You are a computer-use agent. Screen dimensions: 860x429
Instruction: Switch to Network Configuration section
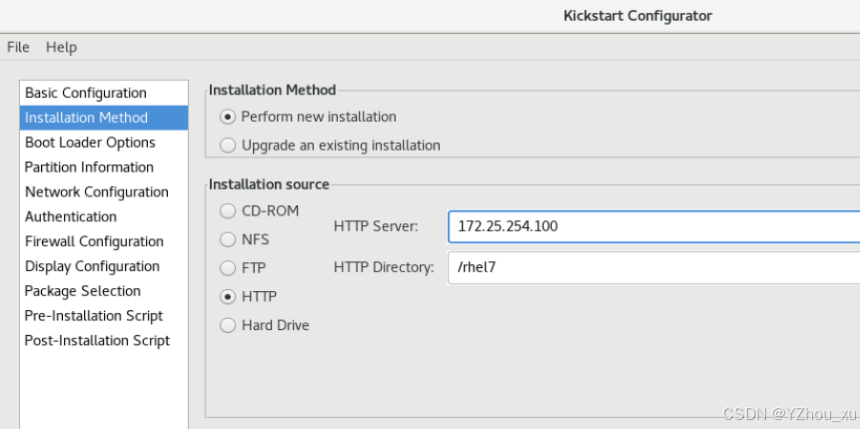tap(96, 192)
